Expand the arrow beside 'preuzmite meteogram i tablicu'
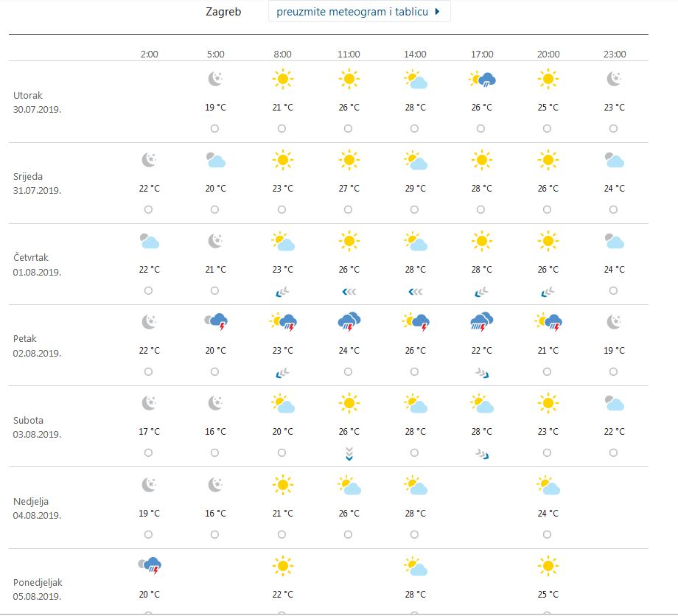The height and width of the screenshot is (616, 678). coord(438,12)
